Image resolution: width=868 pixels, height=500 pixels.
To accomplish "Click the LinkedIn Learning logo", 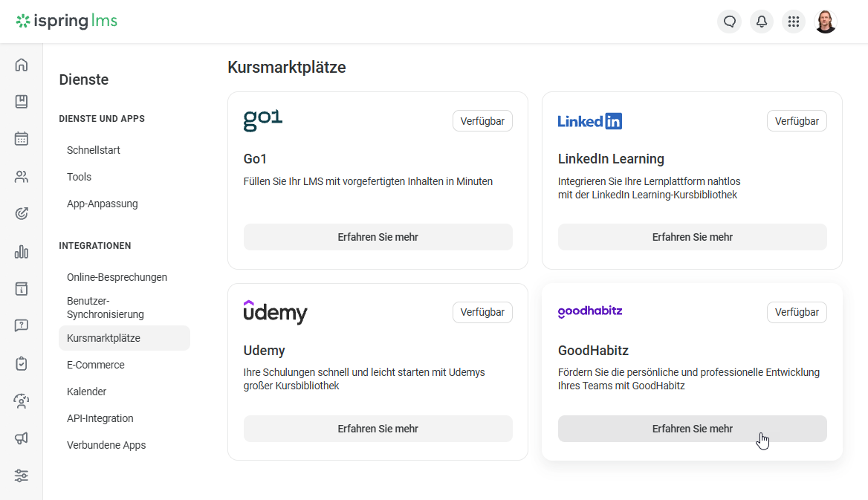I will tap(590, 120).
